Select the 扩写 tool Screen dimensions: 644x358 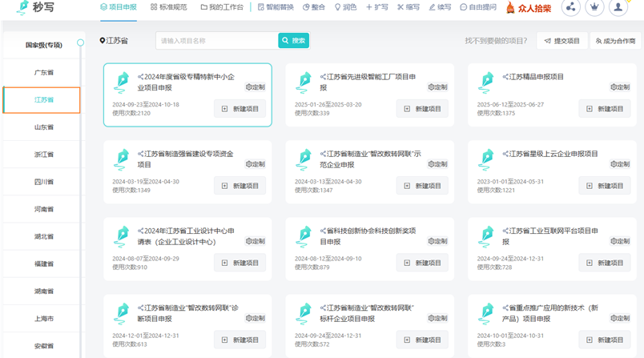(377, 7)
